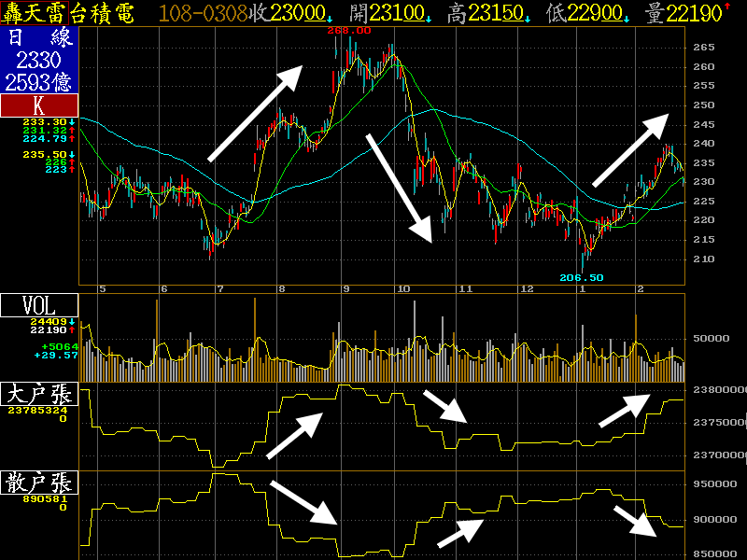Open the 散户張 indicator panel label
The image size is (747, 560).
click(x=39, y=483)
